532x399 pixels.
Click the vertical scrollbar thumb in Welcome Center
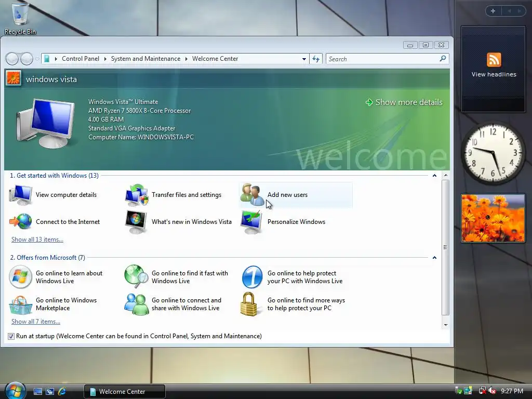[446, 247]
